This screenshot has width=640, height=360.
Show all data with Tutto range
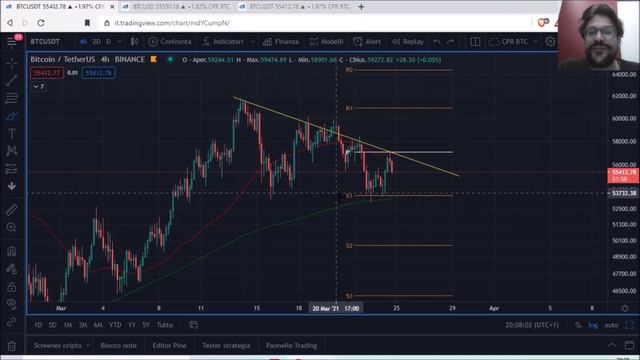(165, 325)
